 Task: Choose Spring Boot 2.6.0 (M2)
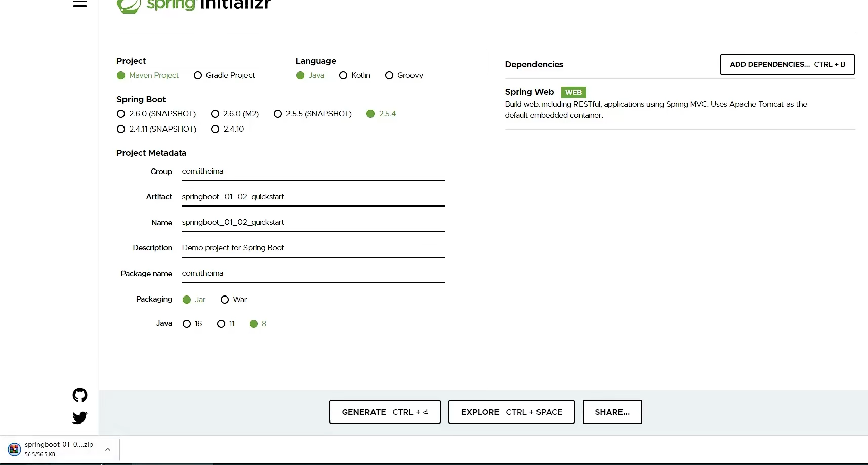pyautogui.click(x=235, y=114)
